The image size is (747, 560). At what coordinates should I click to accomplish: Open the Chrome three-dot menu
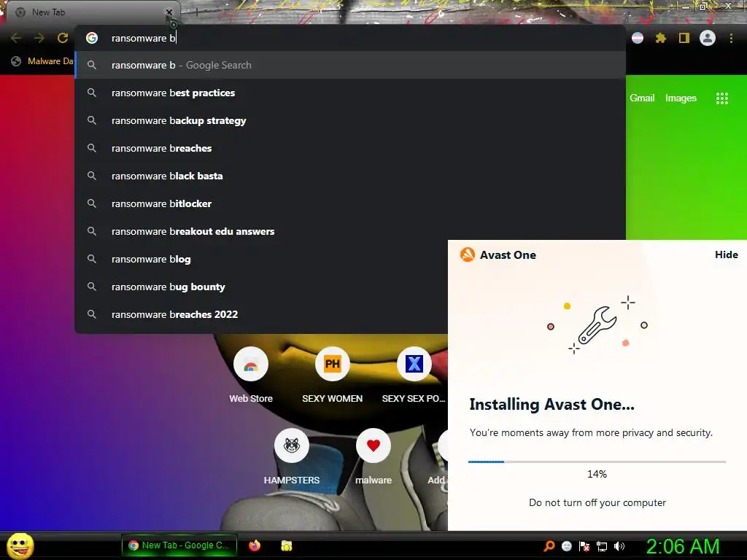[731, 38]
